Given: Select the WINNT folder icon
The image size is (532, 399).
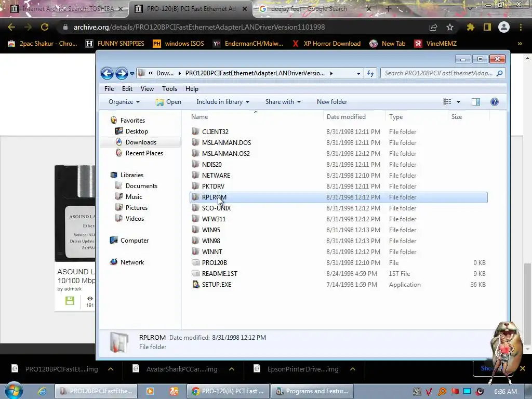Looking at the screenshot, I should tap(195, 251).
